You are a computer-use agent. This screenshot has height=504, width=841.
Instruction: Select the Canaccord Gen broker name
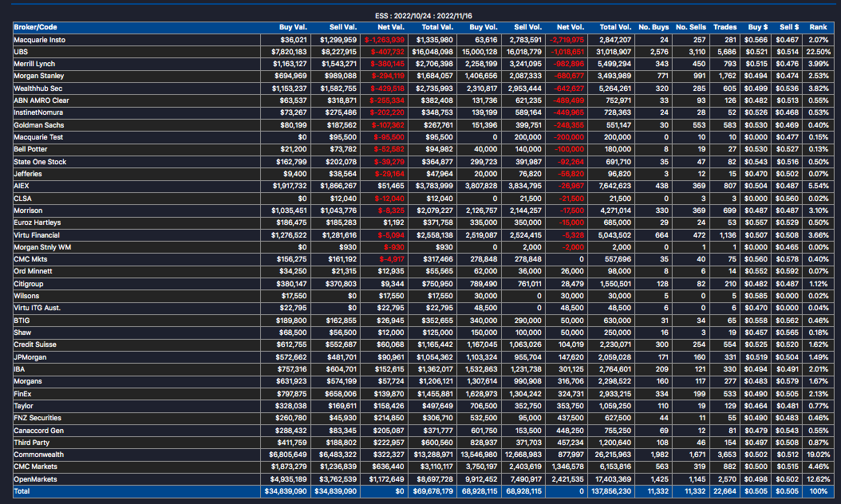click(x=38, y=431)
